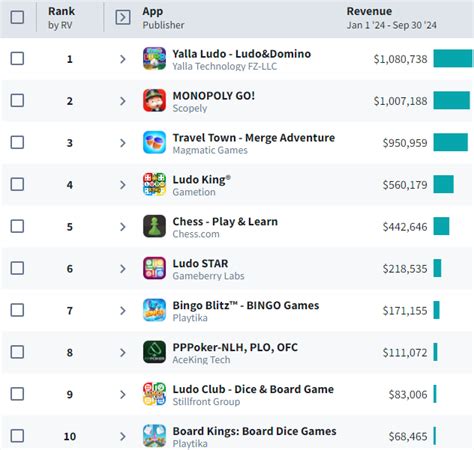474x450 pixels.
Task: Open Ludo Club - Dice & Board Game link
Action: click(x=253, y=389)
